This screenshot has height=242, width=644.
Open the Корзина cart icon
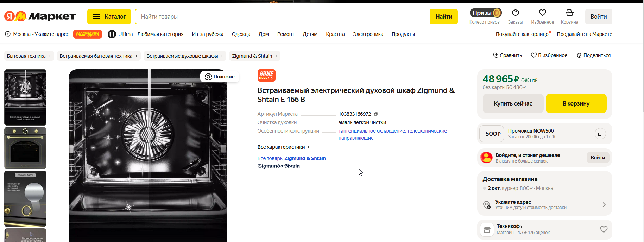569,13
